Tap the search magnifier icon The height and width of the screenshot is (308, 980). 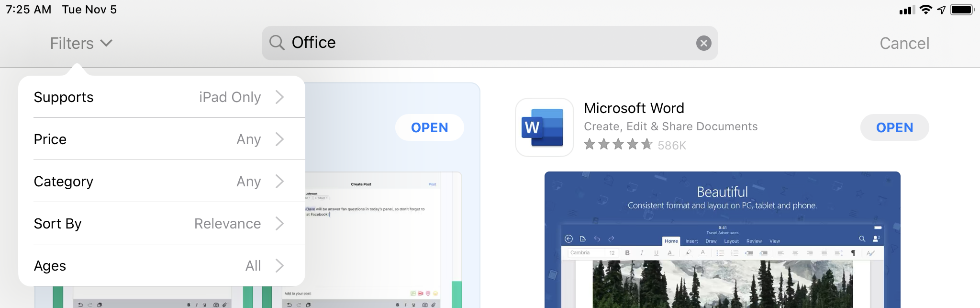[x=277, y=43]
